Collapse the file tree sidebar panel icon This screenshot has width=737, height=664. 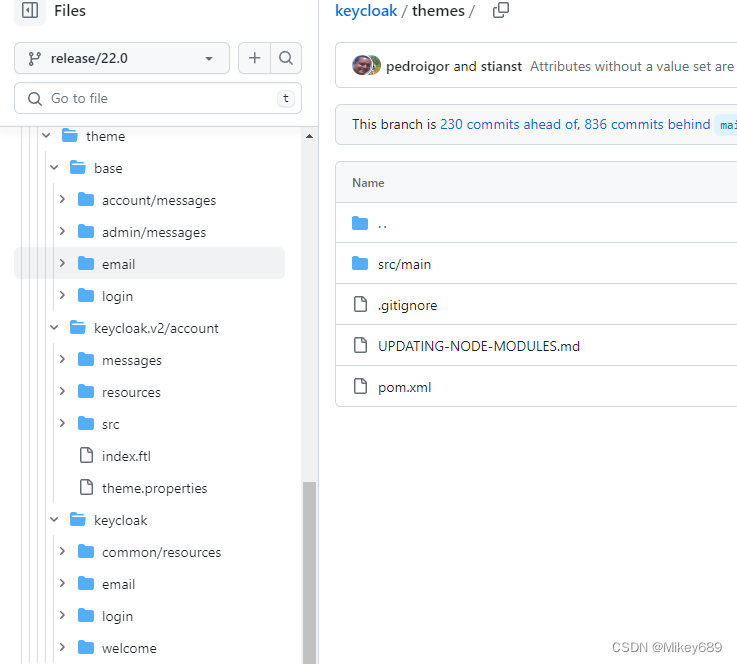pyautogui.click(x=30, y=10)
